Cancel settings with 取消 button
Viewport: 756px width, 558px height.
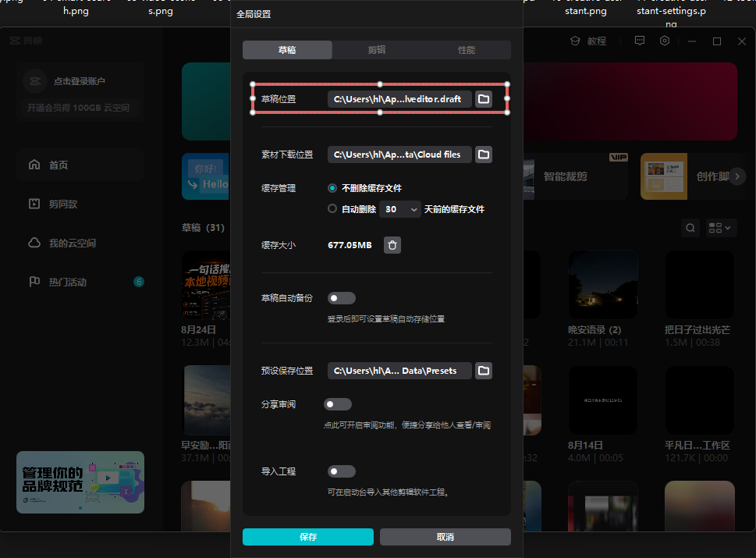pyautogui.click(x=445, y=537)
